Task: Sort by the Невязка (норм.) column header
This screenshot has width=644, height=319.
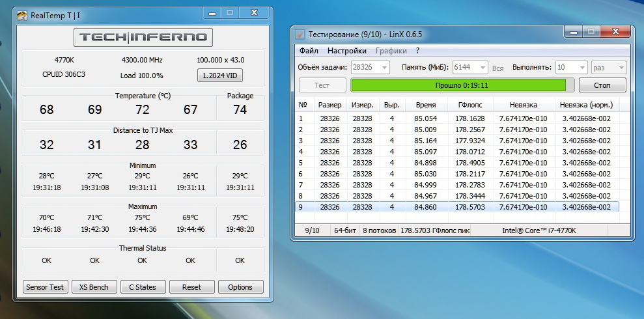Action: 586,105
